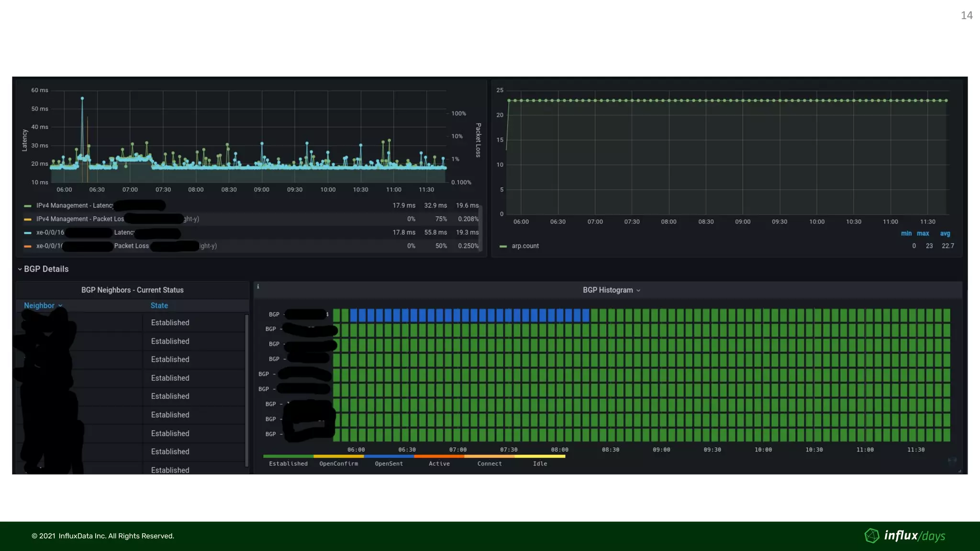Click the influx/days logo icon
This screenshot has height=551, width=980.
(871, 535)
